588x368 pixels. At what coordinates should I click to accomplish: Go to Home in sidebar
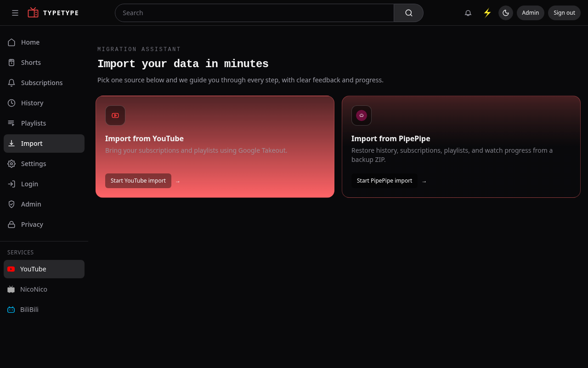(x=44, y=42)
